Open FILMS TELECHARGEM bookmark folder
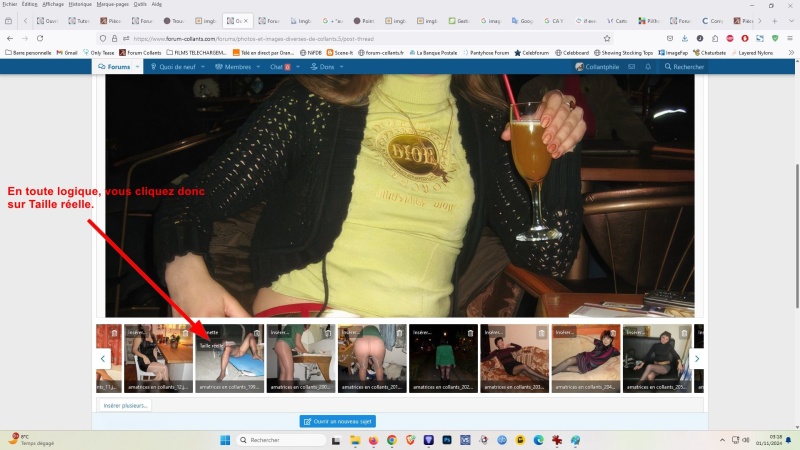Screen dimensions: 800x450 [196, 53]
